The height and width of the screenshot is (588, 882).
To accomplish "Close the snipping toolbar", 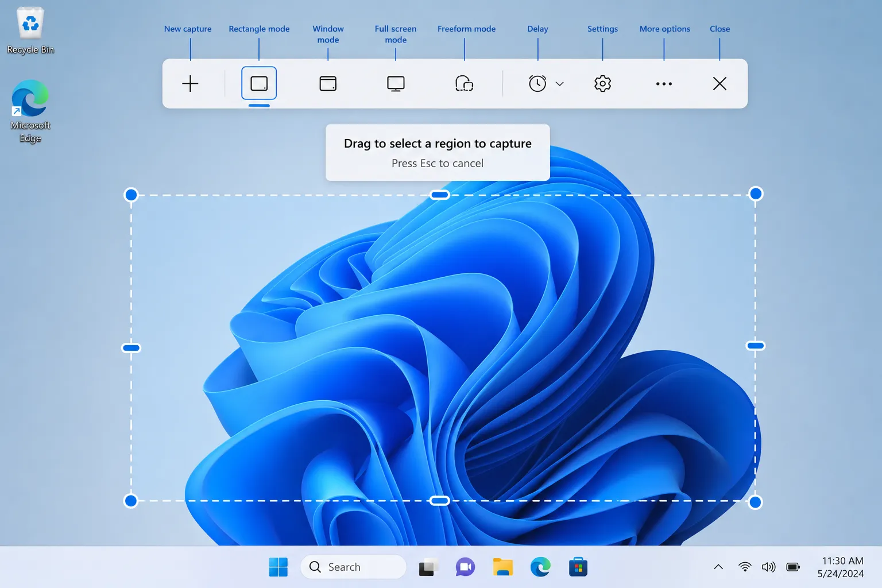I will (x=719, y=84).
